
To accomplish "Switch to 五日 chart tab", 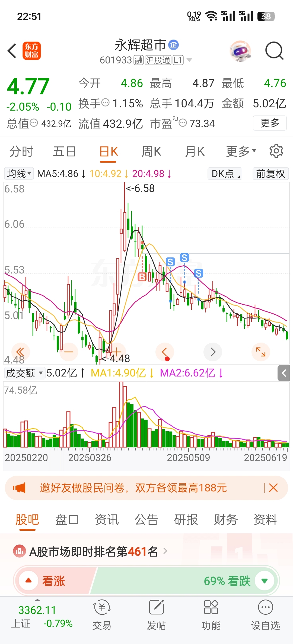I will 64,151.
